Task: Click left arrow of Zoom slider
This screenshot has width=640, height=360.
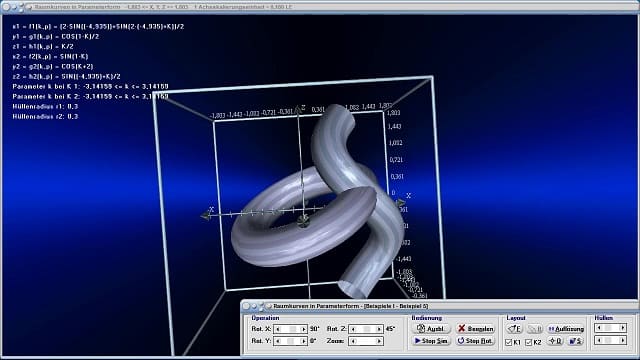Action: 353,341
